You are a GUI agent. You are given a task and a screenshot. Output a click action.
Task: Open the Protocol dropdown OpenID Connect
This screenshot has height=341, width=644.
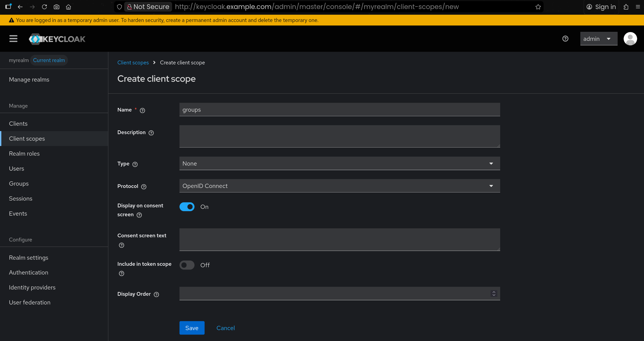click(339, 186)
